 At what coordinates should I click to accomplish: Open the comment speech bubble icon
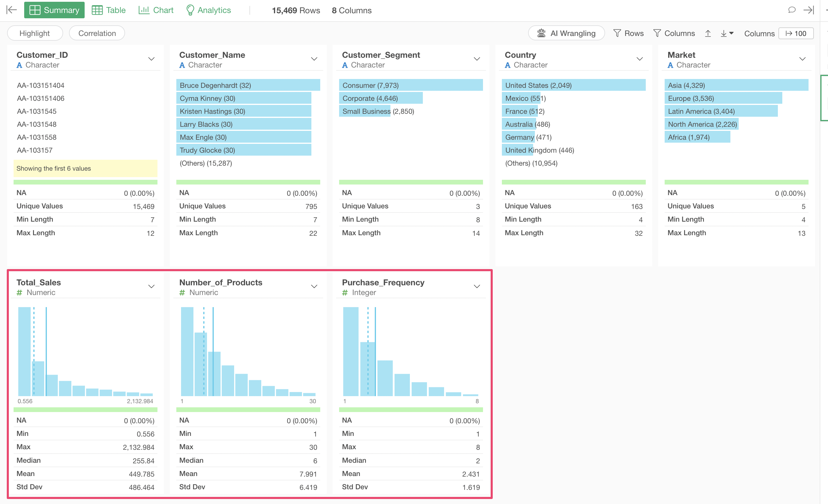(x=792, y=10)
